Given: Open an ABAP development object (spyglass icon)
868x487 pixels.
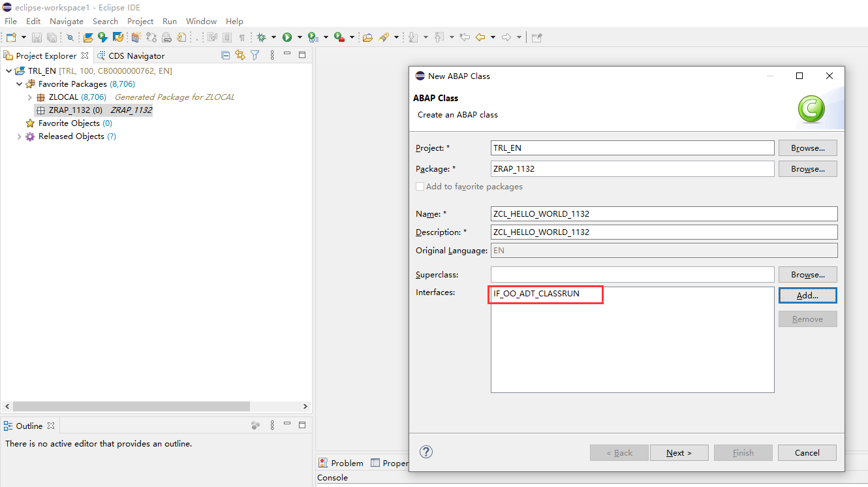Looking at the screenshot, I should (70, 37).
